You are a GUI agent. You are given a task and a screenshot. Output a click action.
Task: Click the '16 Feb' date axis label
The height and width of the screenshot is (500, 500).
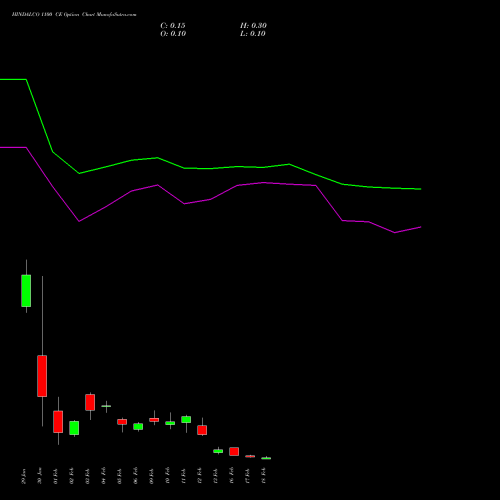[x=232, y=476]
